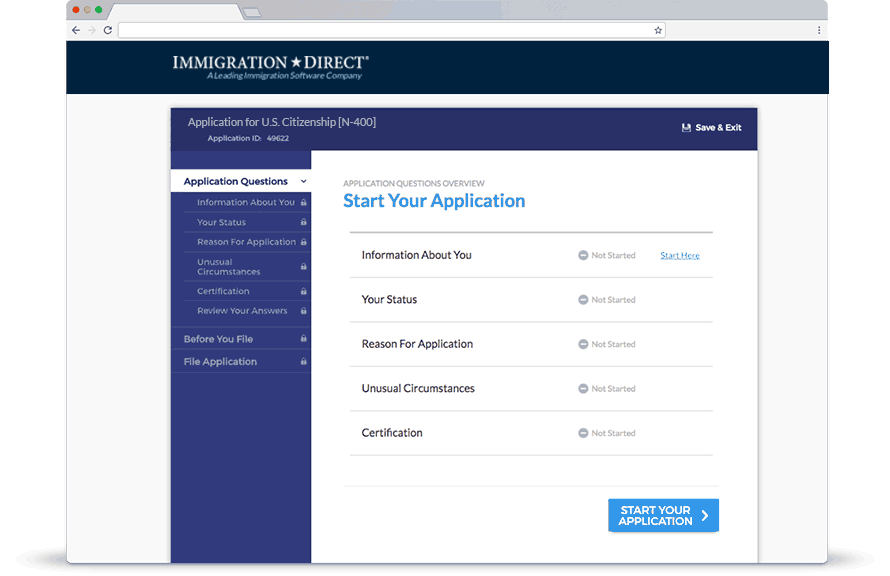The image size is (890, 576).
Task: Click Information About You row title
Action: click(x=417, y=255)
